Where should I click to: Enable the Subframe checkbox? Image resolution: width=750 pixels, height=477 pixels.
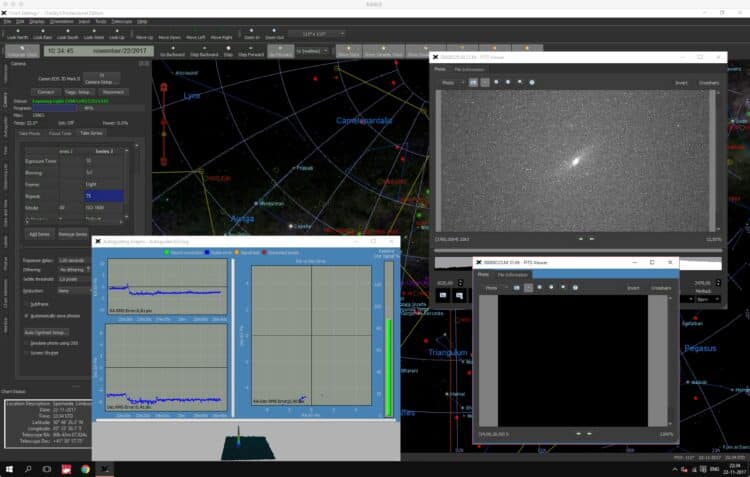[x=26, y=304]
